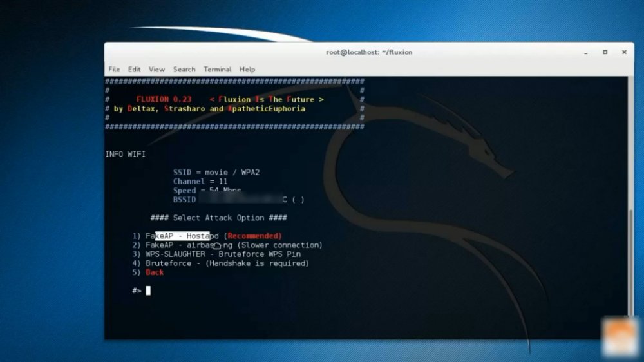Click the 'FakeAP - Hostapd (Recommended)' option line
Image resolution: width=644 pixels, height=362 pixels.
207,236
